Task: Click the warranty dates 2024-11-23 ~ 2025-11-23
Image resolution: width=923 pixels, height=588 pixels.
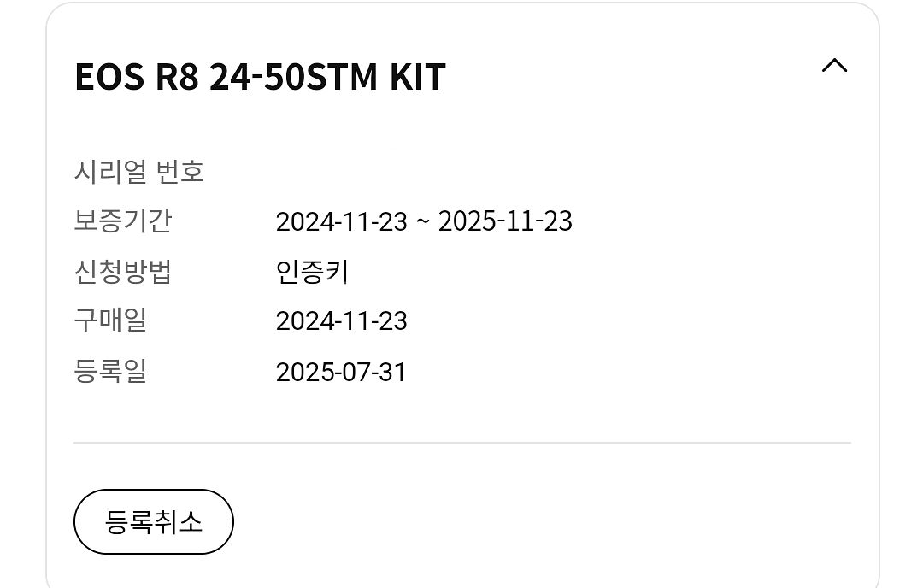Action: [426, 221]
